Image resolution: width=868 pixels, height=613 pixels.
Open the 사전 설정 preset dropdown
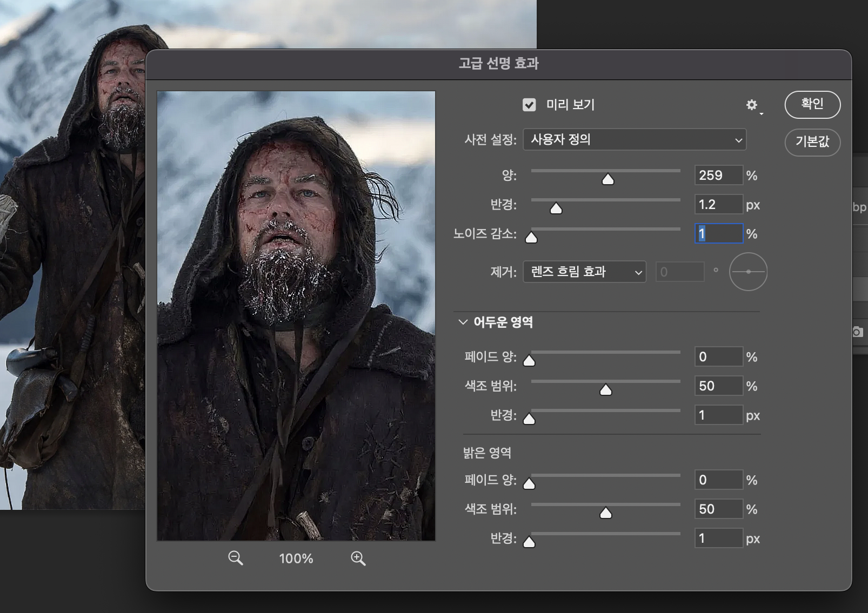(x=635, y=140)
